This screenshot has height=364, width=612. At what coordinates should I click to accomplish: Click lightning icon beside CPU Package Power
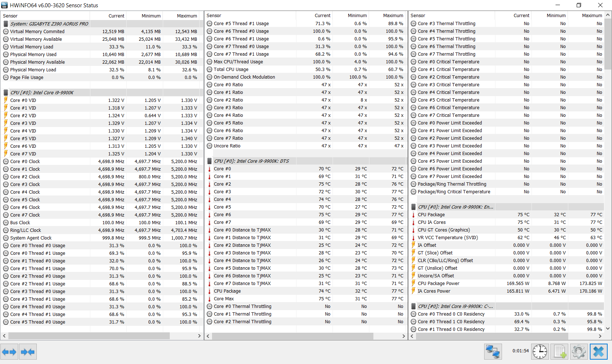click(413, 283)
